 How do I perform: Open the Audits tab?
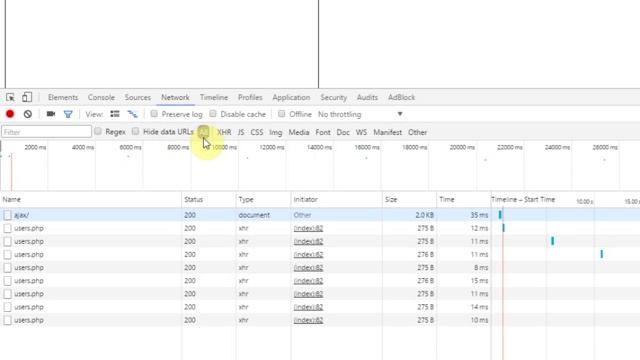(367, 98)
